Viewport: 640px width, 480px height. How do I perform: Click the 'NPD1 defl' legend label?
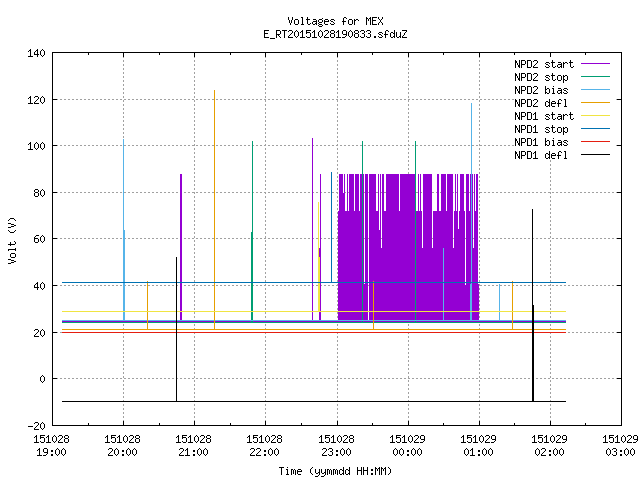[x=541, y=155]
